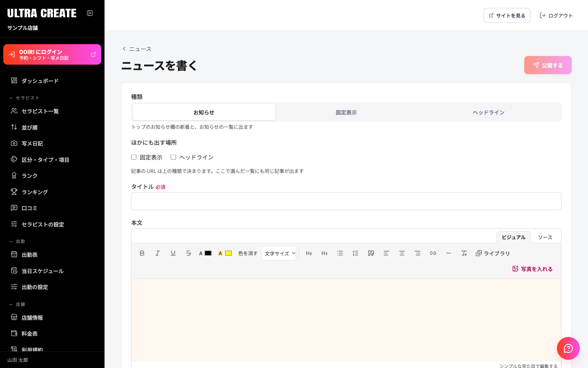Apply italic formatting
Screen dimensions: 588x368
[158, 253]
